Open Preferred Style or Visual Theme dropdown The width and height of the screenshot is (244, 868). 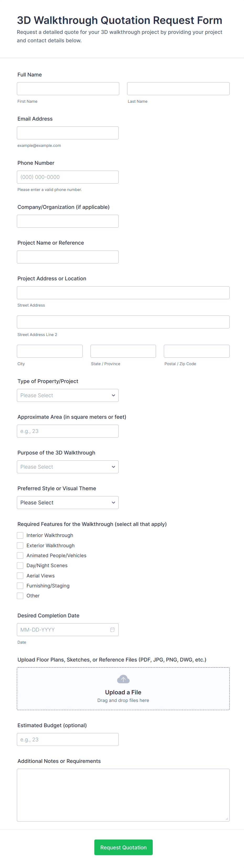coord(68,502)
